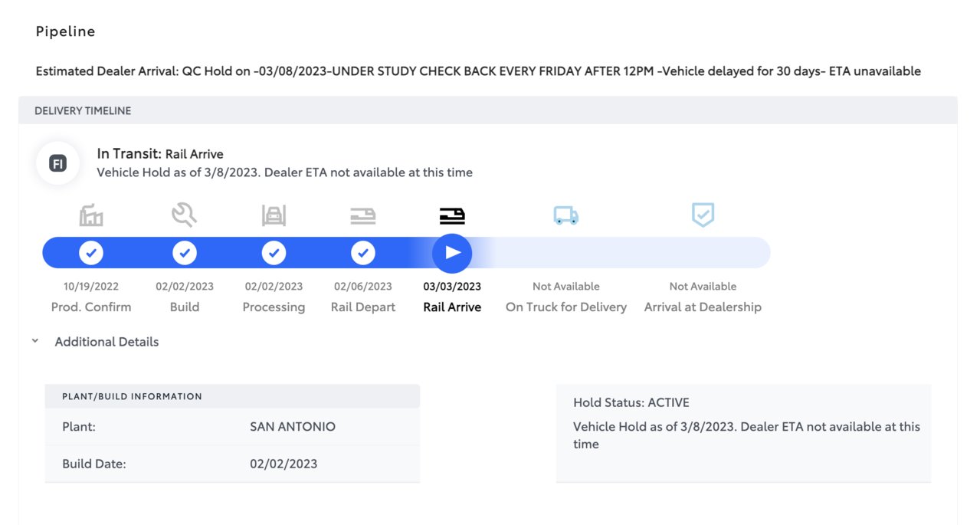Click the current Rail Arrive arrow marker
The height and width of the screenshot is (525, 980).
(x=452, y=253)
